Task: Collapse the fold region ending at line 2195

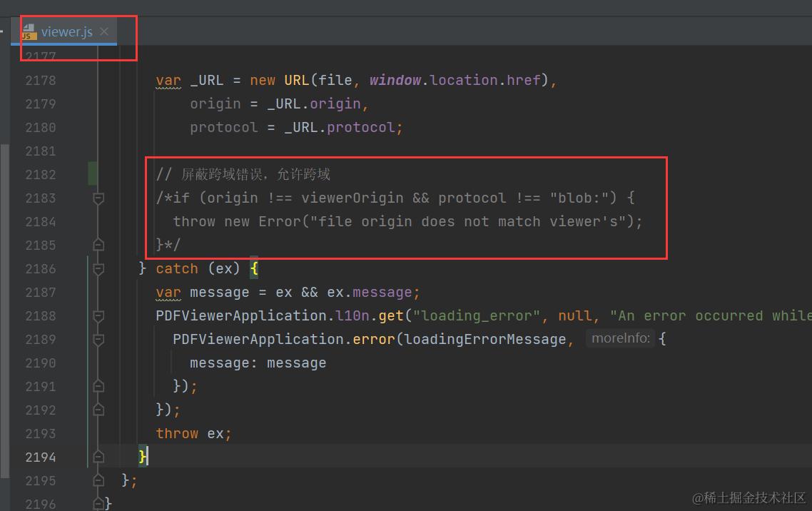Action: [98, 480]
